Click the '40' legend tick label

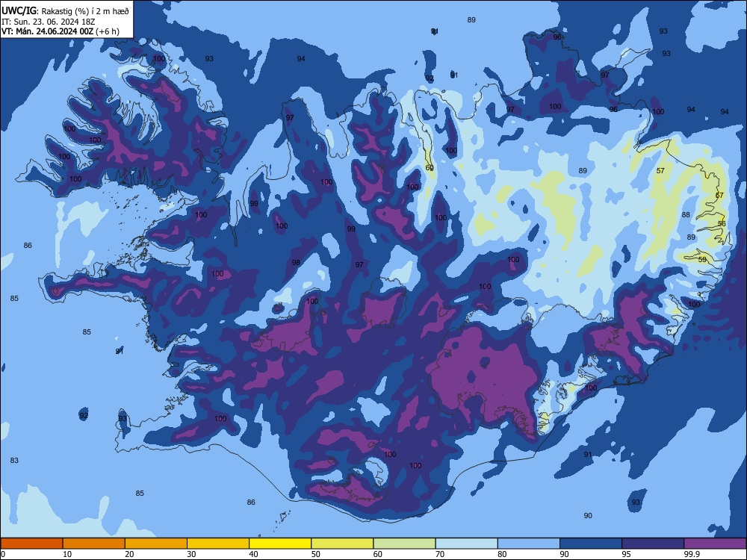click(x=253, y=554)
